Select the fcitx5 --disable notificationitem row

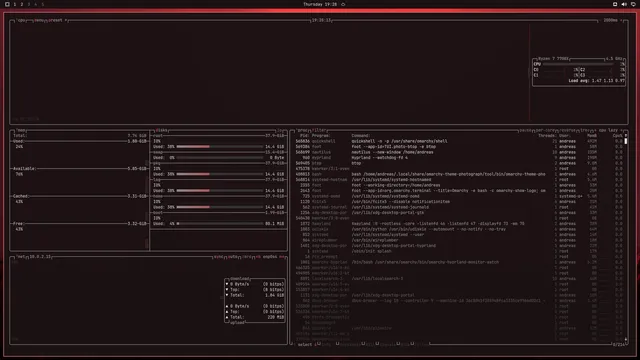coord(459,202)
